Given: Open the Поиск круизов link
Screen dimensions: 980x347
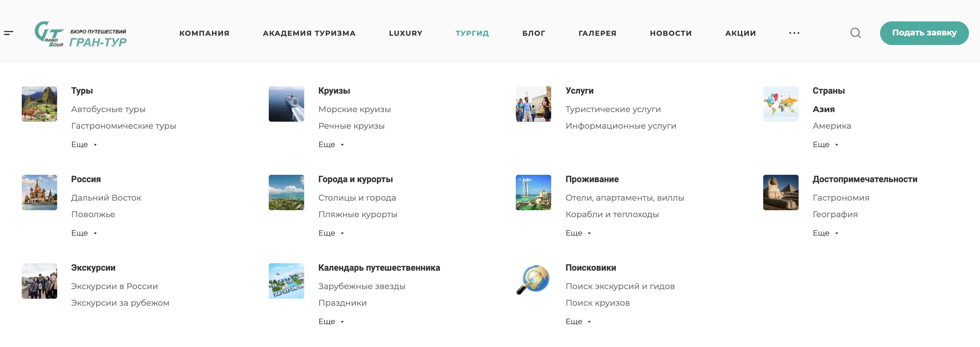Looking at the screenshot, I should 597,303.
